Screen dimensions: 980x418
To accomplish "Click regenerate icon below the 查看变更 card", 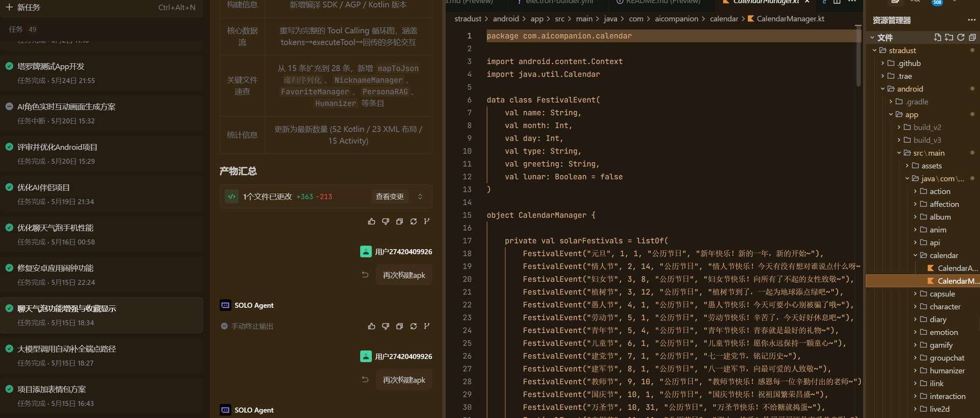I will click(x=413, y=221).
